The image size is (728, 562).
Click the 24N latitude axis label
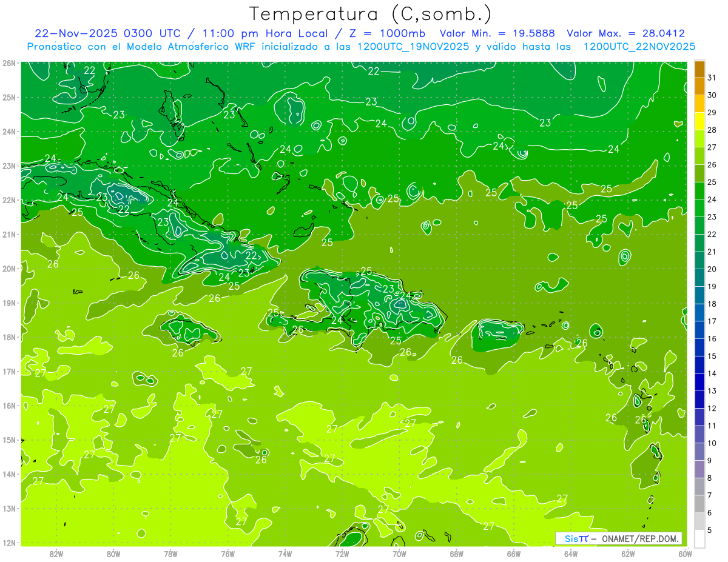9,132
